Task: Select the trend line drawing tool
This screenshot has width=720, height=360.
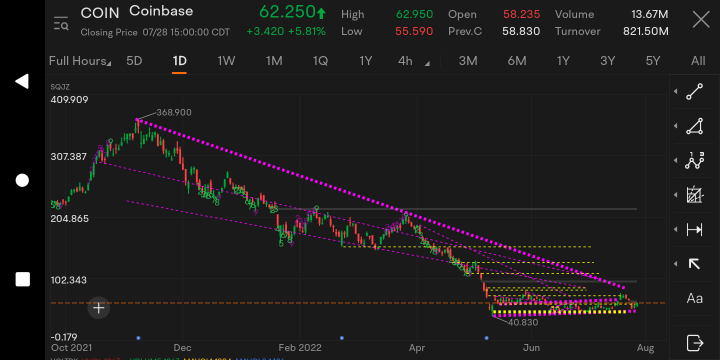Action: click(x=694, y=92)
